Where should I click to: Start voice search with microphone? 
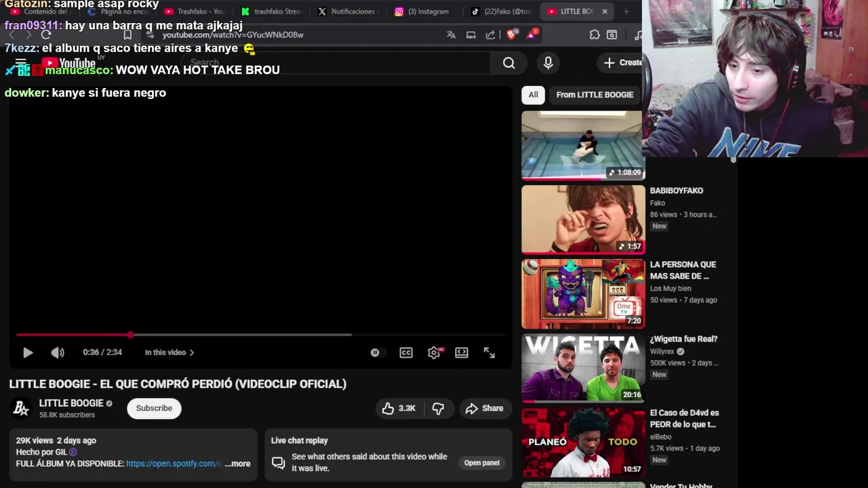coord(548,63)
